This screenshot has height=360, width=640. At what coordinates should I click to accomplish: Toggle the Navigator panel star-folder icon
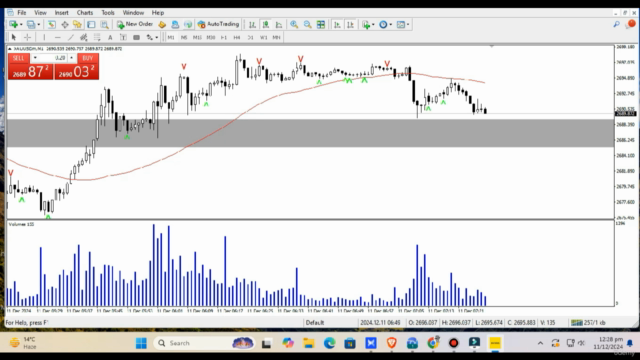pos(77,24)
